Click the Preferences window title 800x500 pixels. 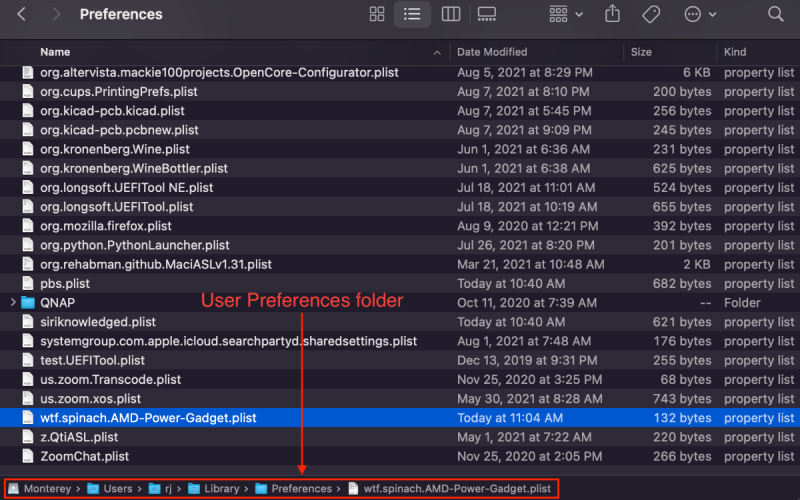pyautogui.click(x=121, y=14)
